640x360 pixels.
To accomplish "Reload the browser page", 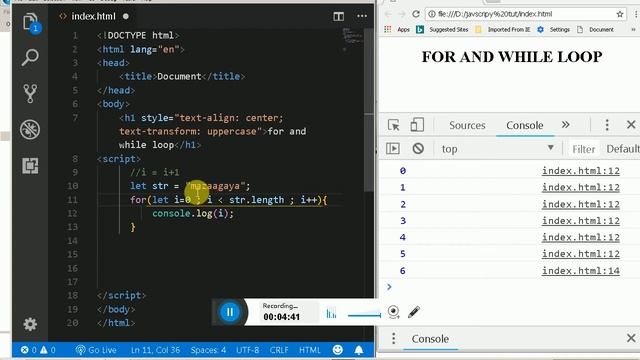I will pos(416,14).
